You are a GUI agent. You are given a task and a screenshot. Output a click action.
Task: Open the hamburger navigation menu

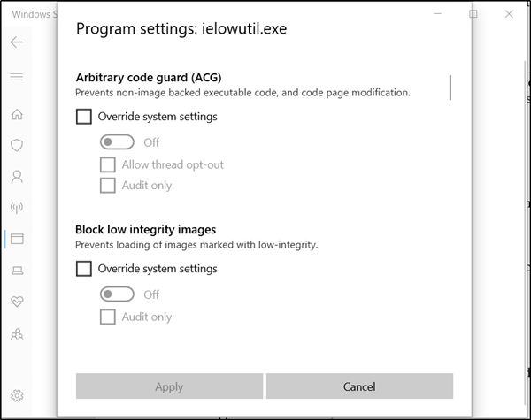(x=17, y=77)
